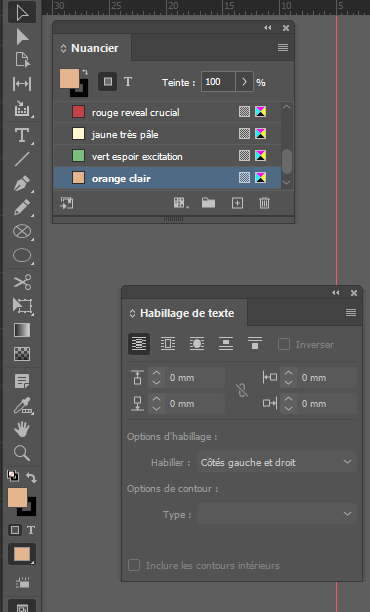This screenshot has width=370, height=612.
Task: Enable Jump to next column wrap
Action: [254, 344]
